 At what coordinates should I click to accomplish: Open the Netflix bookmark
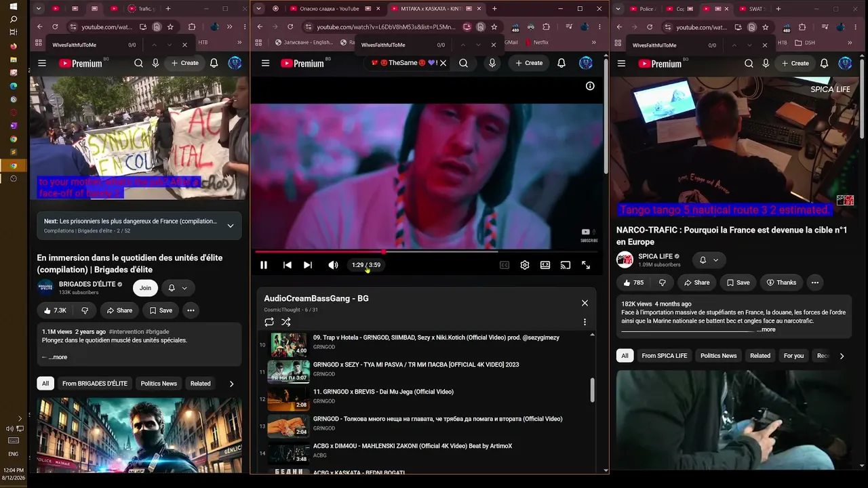(536, 42)
